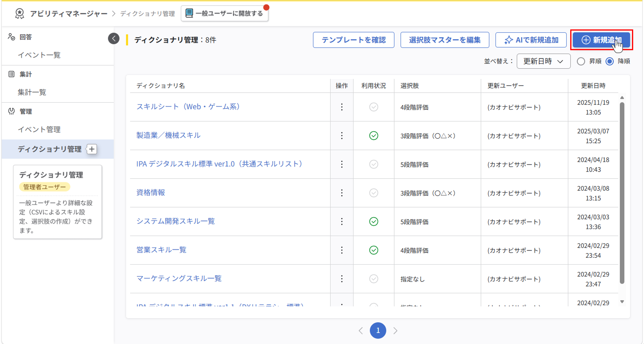The image size is (644, 344).
Task: Click the 利用状況 column header
Action: coord(374,86)
